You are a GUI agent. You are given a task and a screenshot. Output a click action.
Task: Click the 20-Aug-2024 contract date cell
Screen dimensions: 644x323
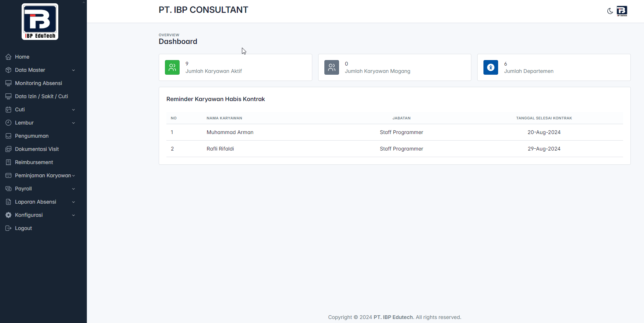click(x=544, y=132)
